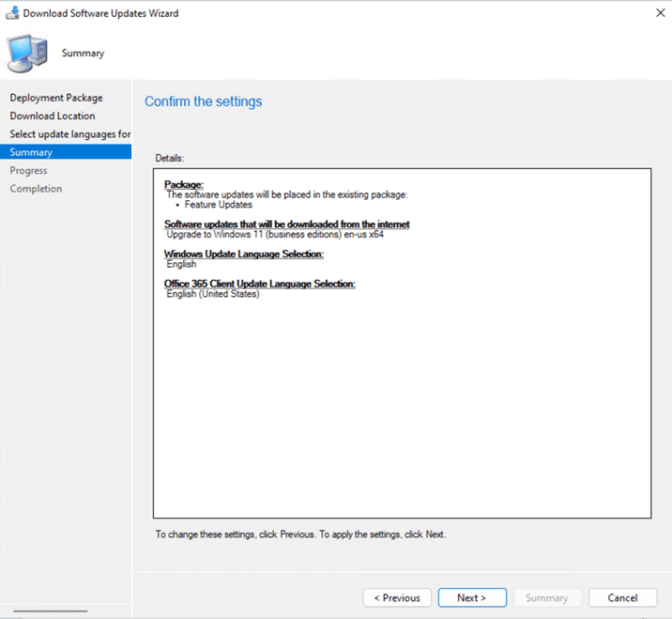Cancel the wizard
This screenshot has height=619, width=672.
click(x=622, y=597)
